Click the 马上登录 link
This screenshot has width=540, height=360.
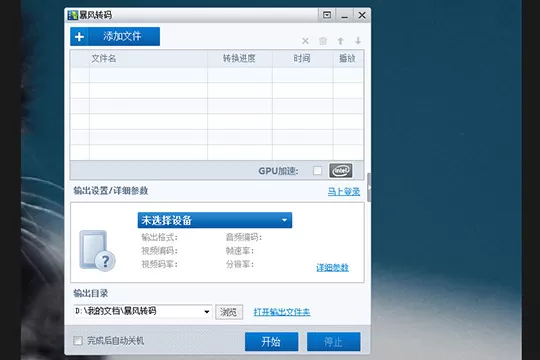[x=344, y=192]
